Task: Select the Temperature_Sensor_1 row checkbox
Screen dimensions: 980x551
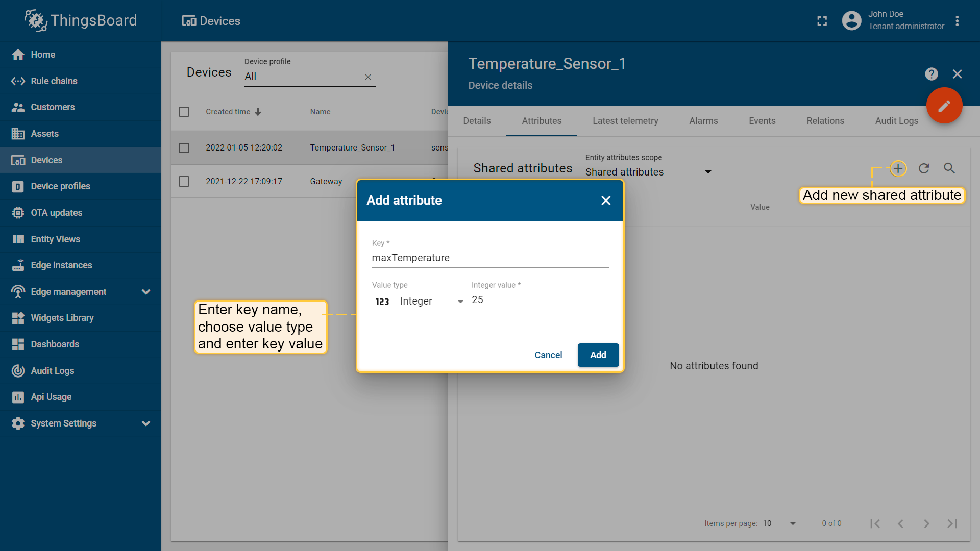Action: tap(184, 148)
